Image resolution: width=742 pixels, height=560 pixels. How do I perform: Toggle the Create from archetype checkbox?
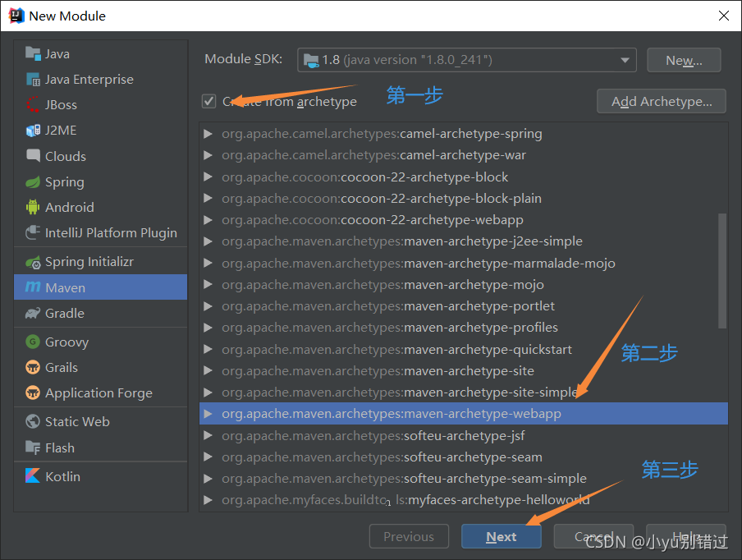(208, 101)
